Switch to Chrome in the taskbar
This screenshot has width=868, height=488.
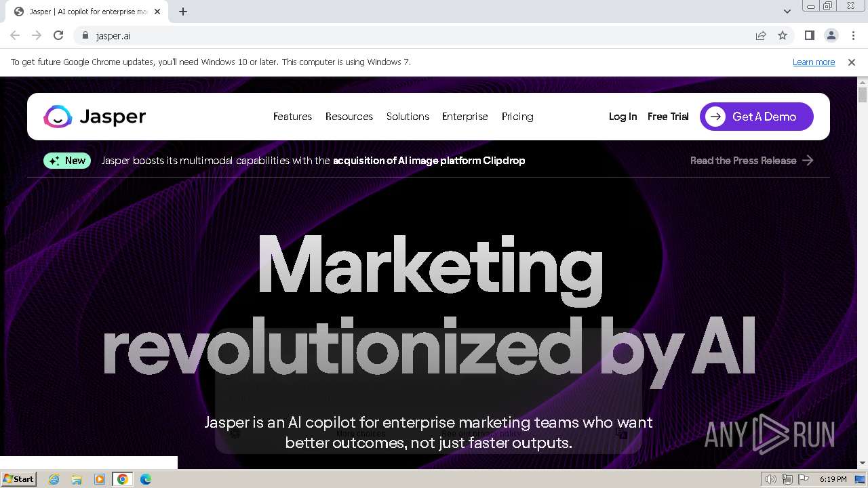[123, 479]
